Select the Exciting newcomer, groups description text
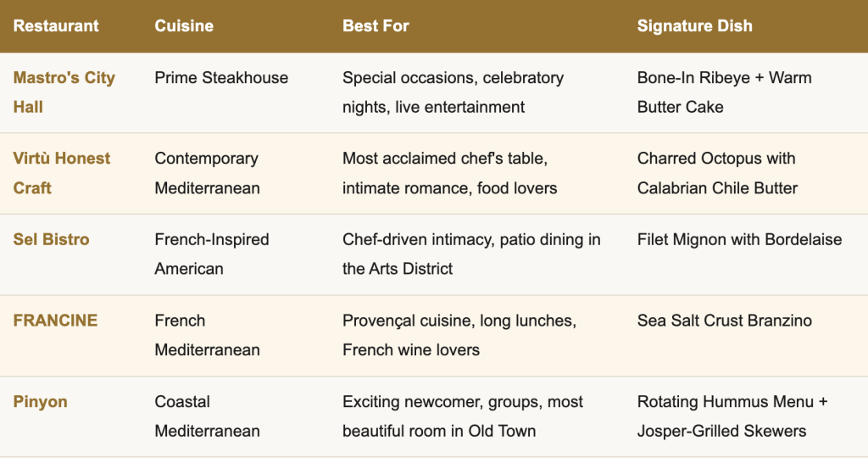868x458 pixels. pyautogui.click(x=462, y=401)
